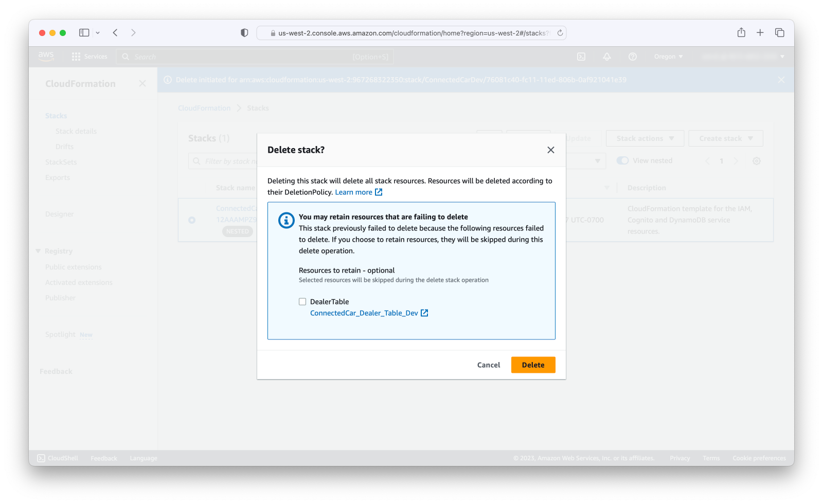Open Activated extensions under Registry
Screen dimensions: 823x504
point(79,282)
